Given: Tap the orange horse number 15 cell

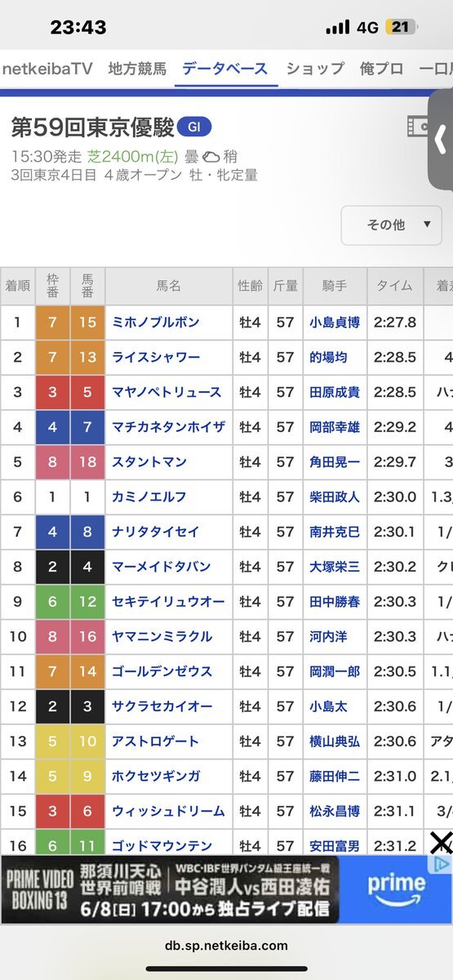Looking at the screenshot, I should (x=87, y=323).
